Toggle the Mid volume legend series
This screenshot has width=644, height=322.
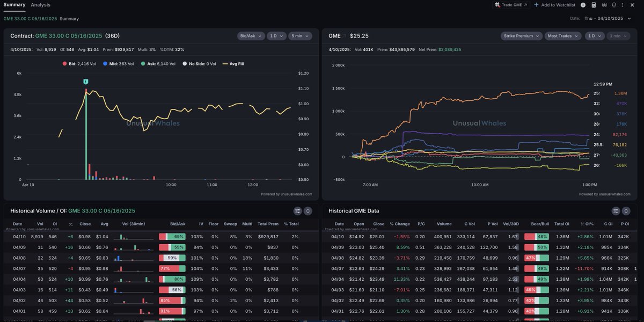119,64
